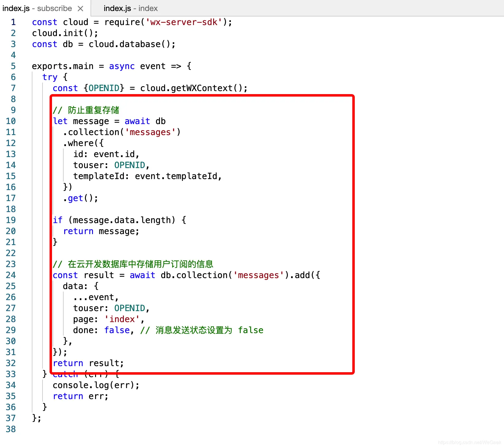Click 'return result;' statement

coord(88,363)
